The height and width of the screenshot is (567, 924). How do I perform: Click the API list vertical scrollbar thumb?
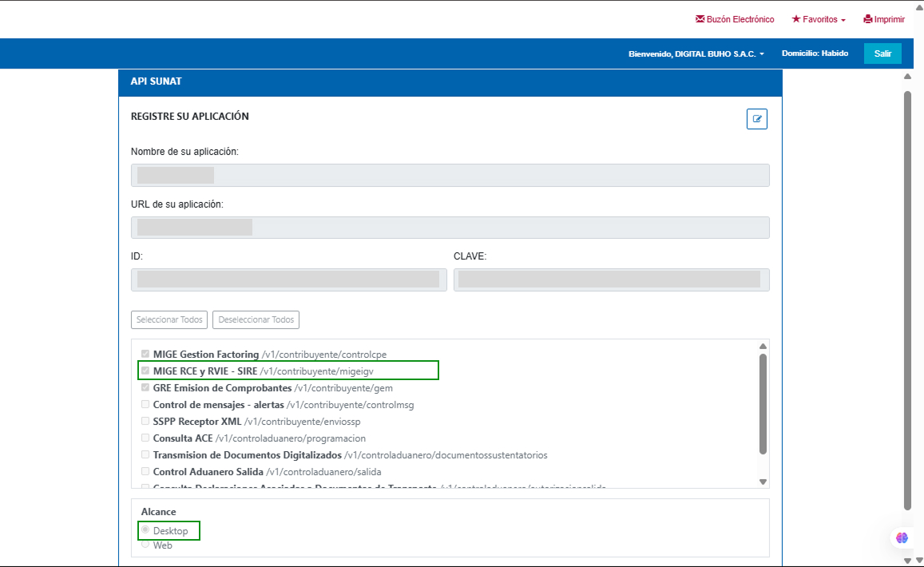pos(763,403)
